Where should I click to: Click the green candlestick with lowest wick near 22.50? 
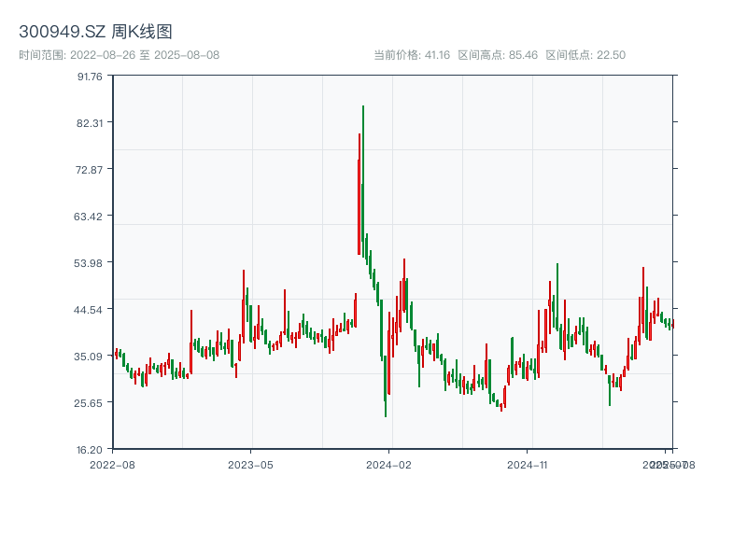point(386,385)
